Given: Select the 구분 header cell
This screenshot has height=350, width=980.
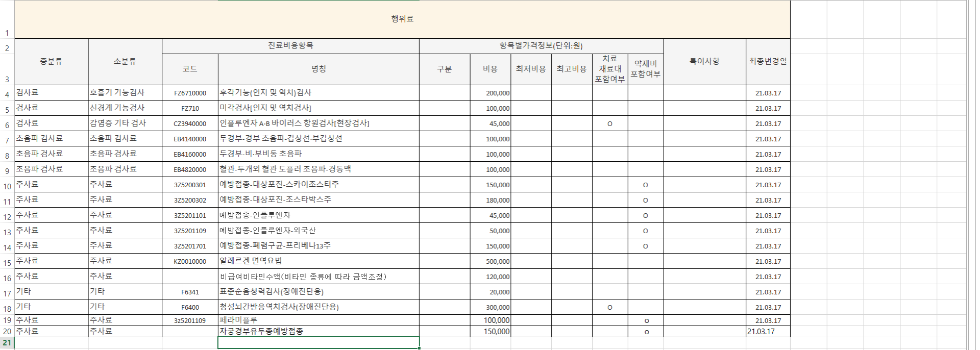Looking at the screenshot, I should point(445,69).
